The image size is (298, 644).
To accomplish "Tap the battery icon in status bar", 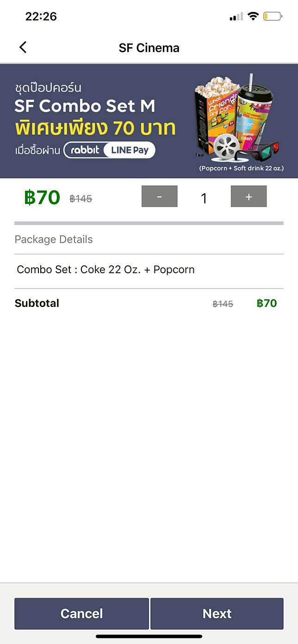I will [x=272, y=17].
